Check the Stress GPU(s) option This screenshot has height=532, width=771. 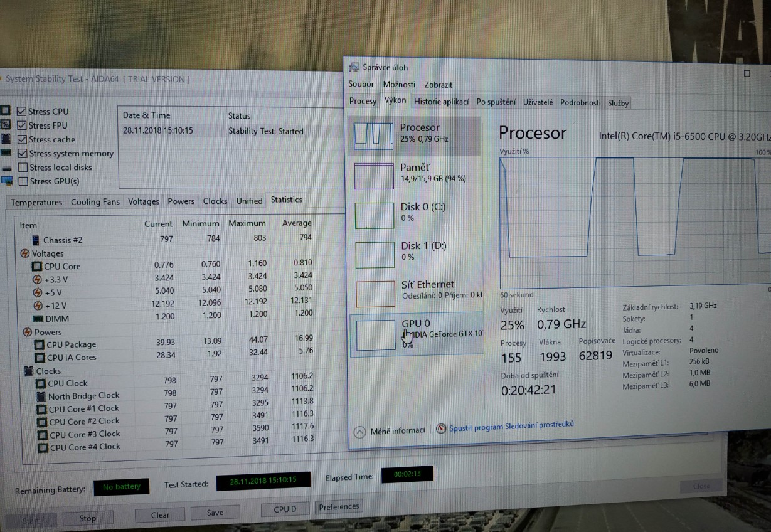[23, 181]
